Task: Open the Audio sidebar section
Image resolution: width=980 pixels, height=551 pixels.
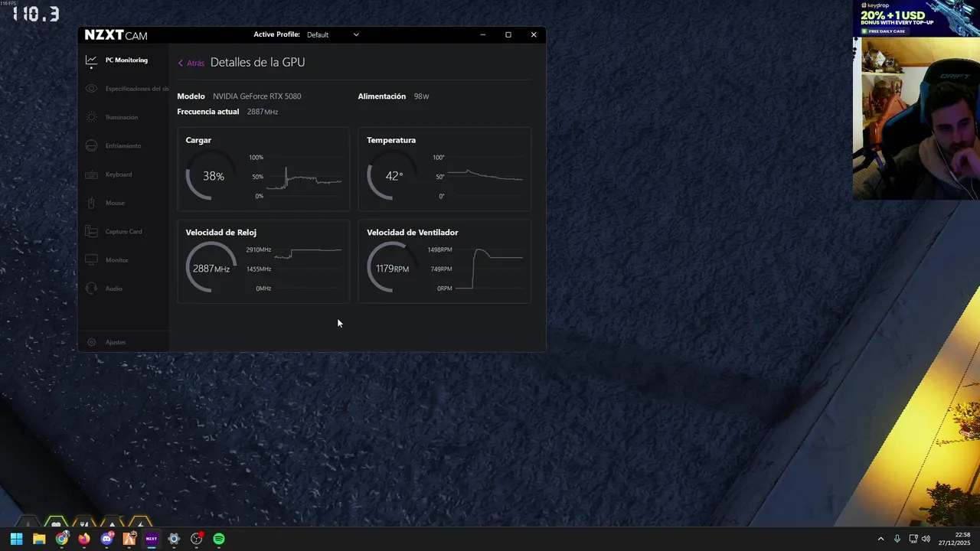Action: [122, 289]
